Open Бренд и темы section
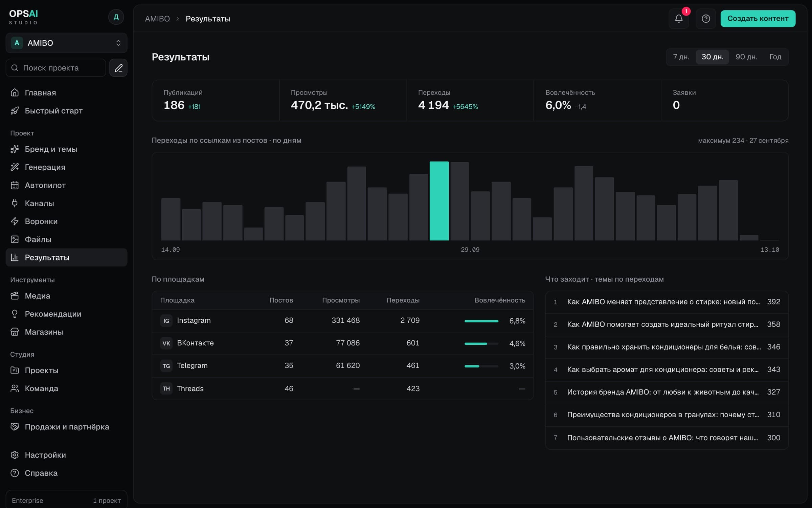Viewport: 812px width, 508px height. [x=67, y=149]
